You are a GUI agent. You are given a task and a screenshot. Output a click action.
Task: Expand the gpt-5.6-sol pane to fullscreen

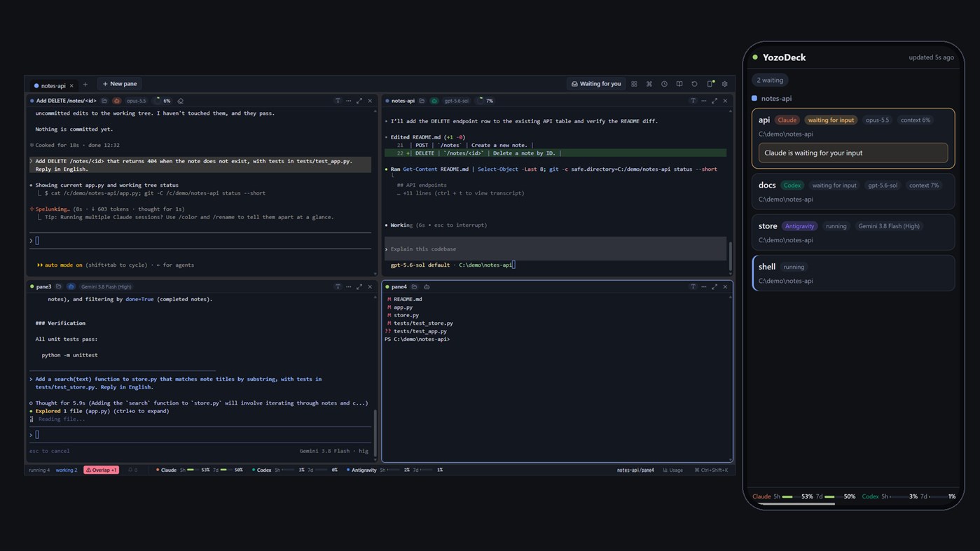[x=715, y=101]
